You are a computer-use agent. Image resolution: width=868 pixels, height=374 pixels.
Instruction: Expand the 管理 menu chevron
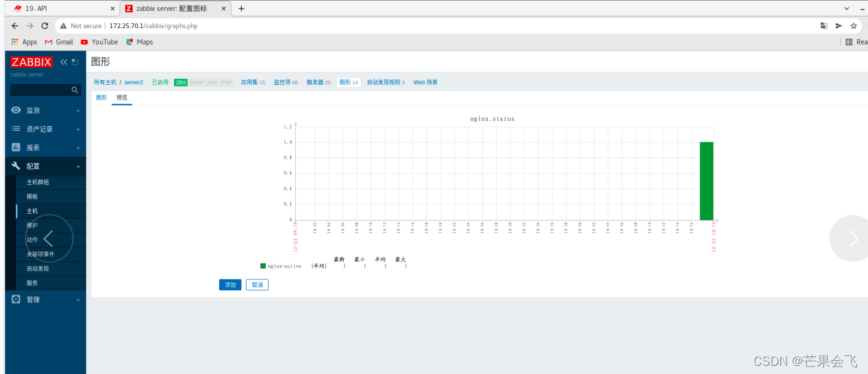click(x=78, y=299)
